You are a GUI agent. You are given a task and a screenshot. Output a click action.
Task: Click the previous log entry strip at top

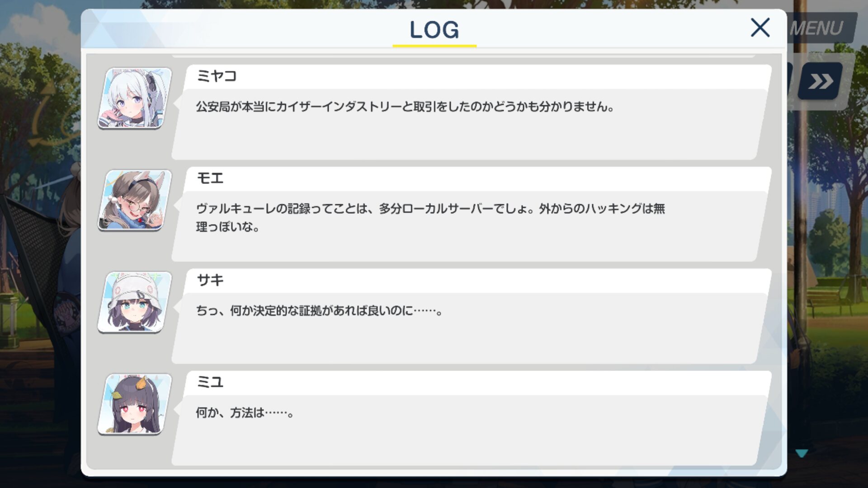463,56
